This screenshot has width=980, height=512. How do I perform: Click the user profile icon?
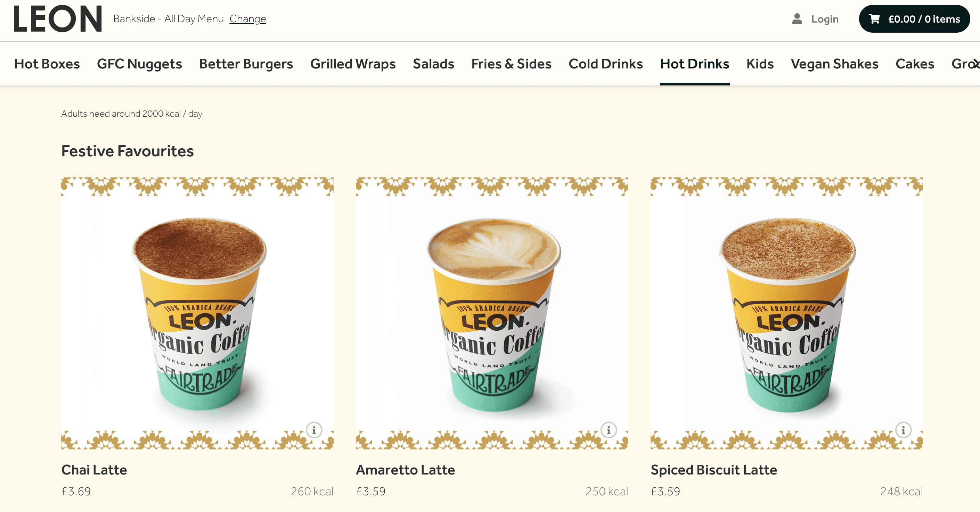coord(797,19)
